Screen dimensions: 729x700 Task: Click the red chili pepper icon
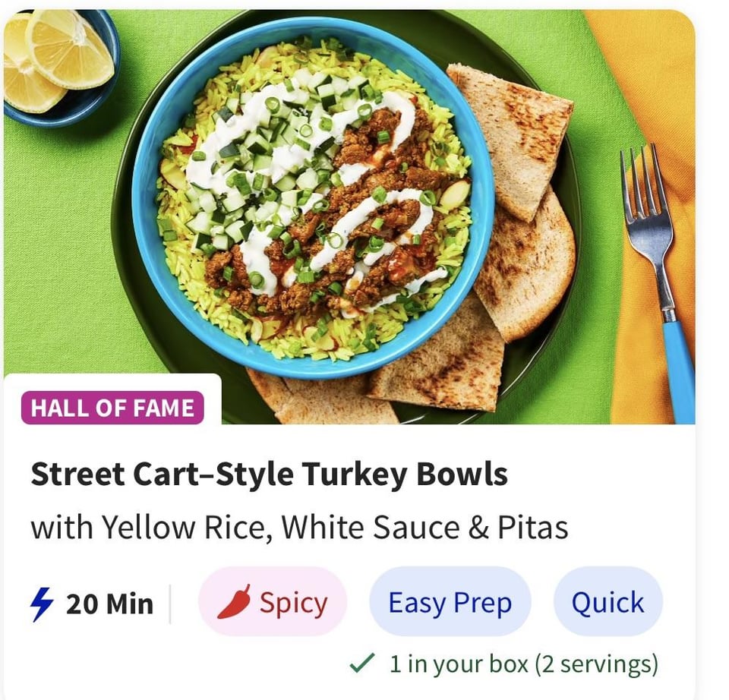tap(234, 603)
